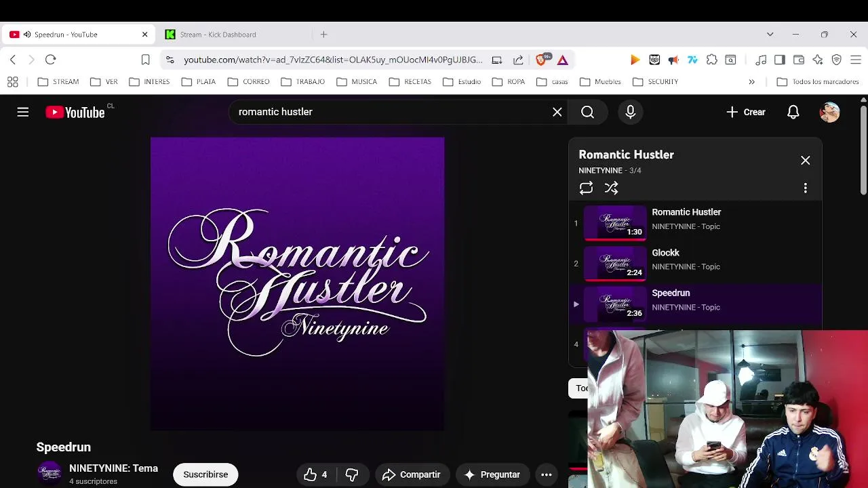The height and width of the screenshot is (488, 868).
Task: Open the browser main menu
Action: [x=855, y=60]
